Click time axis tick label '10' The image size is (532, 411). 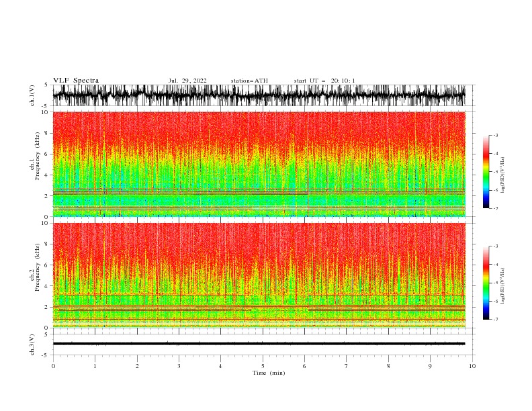[472, 366]
